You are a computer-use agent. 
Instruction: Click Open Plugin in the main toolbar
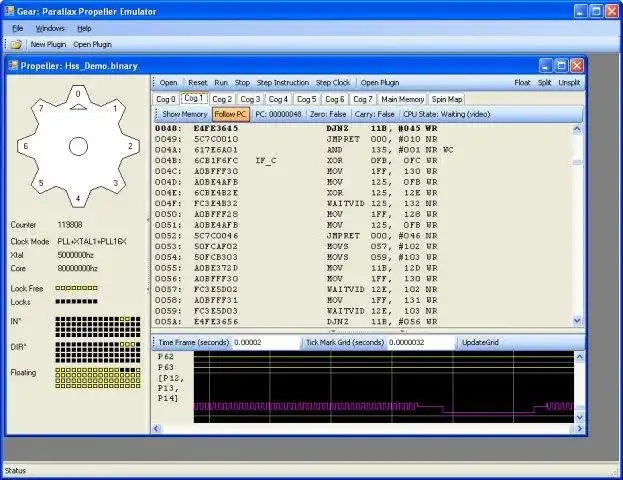point(92,44)
